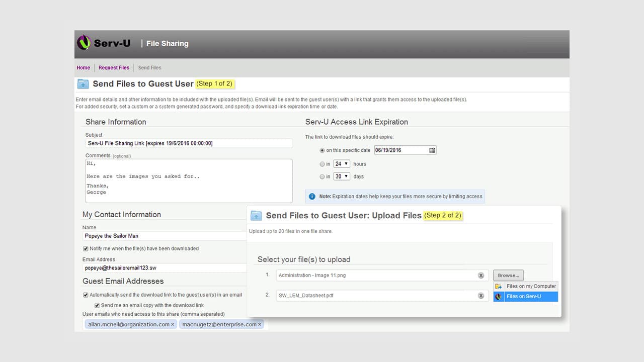The height and width of the screenshot is (362, 644).
Task: Choose 'Files on Serv-U' menu entry
Action: pyautogui.click(x=526, y=297)
